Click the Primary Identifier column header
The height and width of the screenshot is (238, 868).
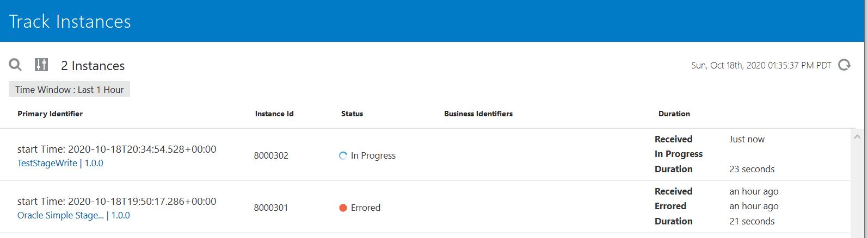coord(50,114)
